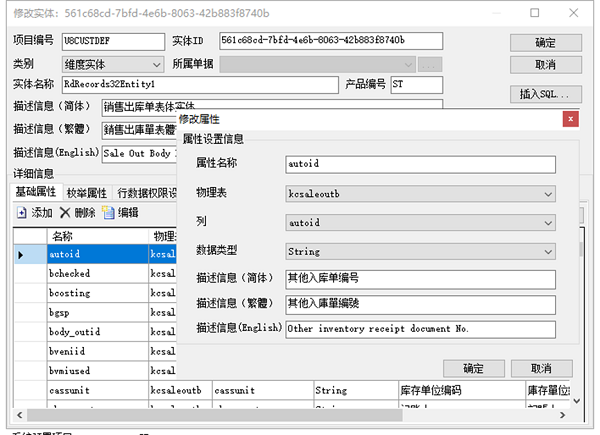Viewport: 600px width, 435px height.
Task: Cancel the 修改属性 dialog with 取消
Action: [541, 368]
